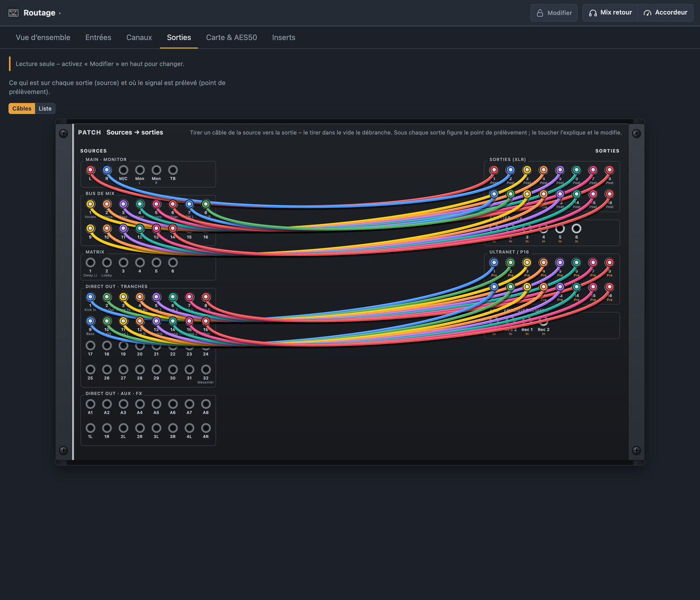The height and width of the screenshot is (600, 700).
Task: Open the Inserts tab
Action: click(x=283, y=37)
